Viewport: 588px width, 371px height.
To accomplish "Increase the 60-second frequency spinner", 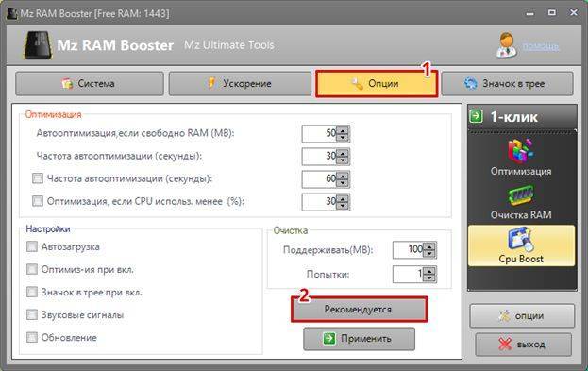I will (343, 176).
